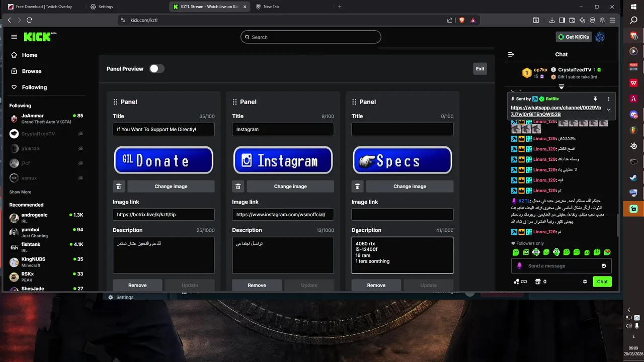This screenshot has height=362, width=644.
Task: Toggle Panel Preview switch
Action: (x=156, y=69)
